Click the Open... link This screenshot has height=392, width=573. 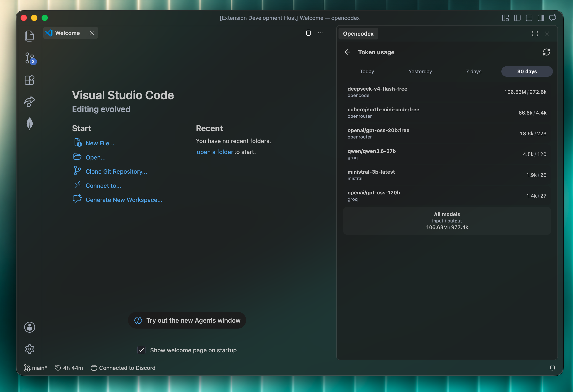(96, 157)
